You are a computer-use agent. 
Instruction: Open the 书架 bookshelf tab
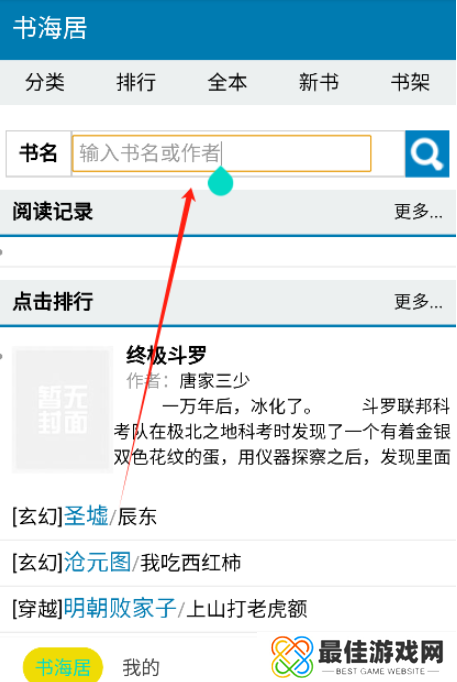(x=410, y=82)
